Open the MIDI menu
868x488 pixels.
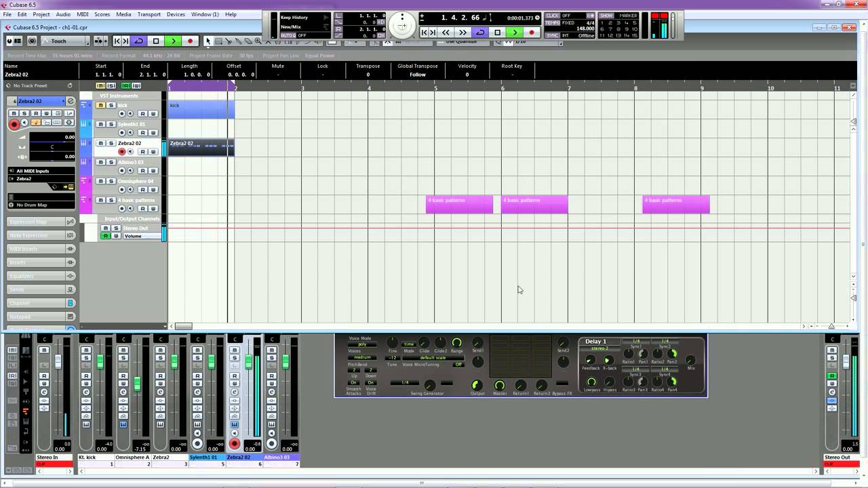[x=82, y=14]
